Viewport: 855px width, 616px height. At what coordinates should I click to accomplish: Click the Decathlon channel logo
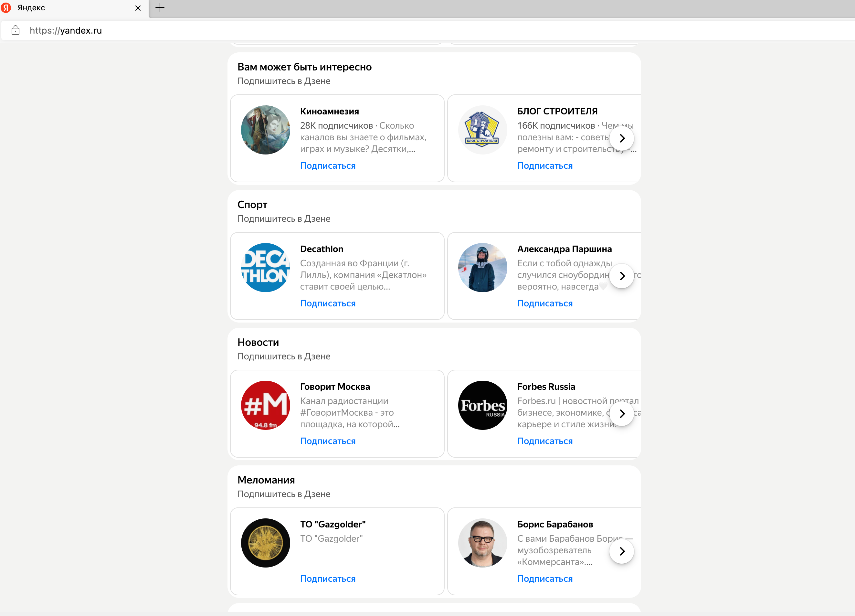[265, 267]
